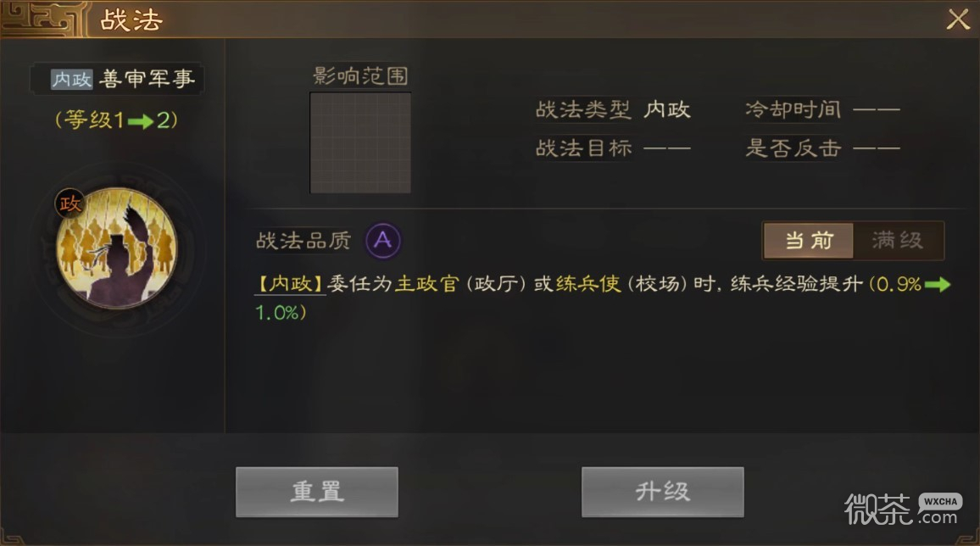The width and height of the screenshot is (980, 546).
Task: Click the 内政 tag beside tactic name
Action: (71, 80)
